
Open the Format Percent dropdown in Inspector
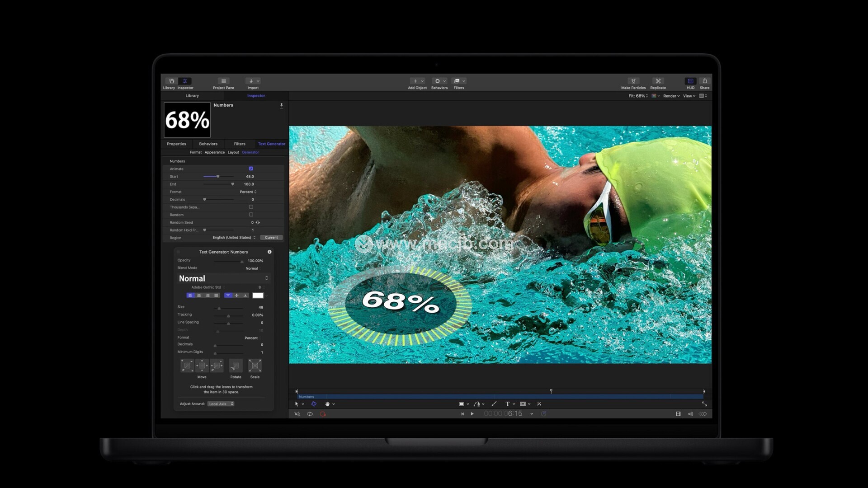tap(248, 192)
